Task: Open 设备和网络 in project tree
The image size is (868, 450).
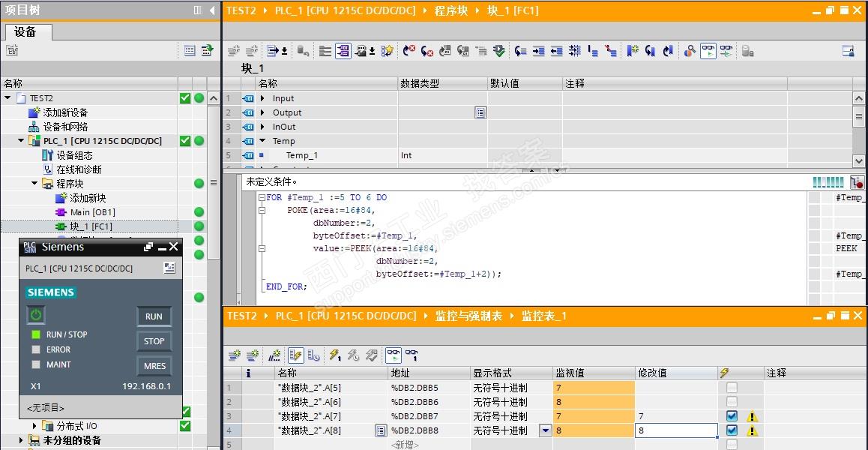Action: click(65, 126)
